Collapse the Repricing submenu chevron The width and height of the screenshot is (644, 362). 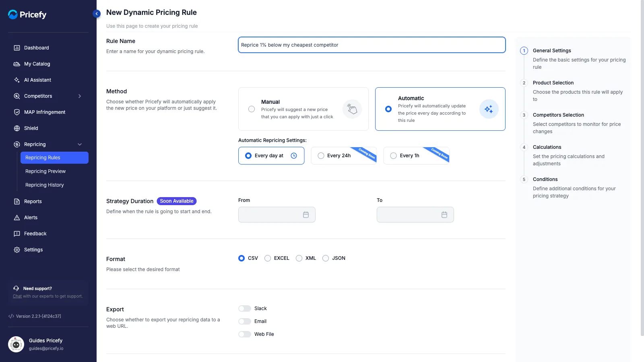[80, 144]
